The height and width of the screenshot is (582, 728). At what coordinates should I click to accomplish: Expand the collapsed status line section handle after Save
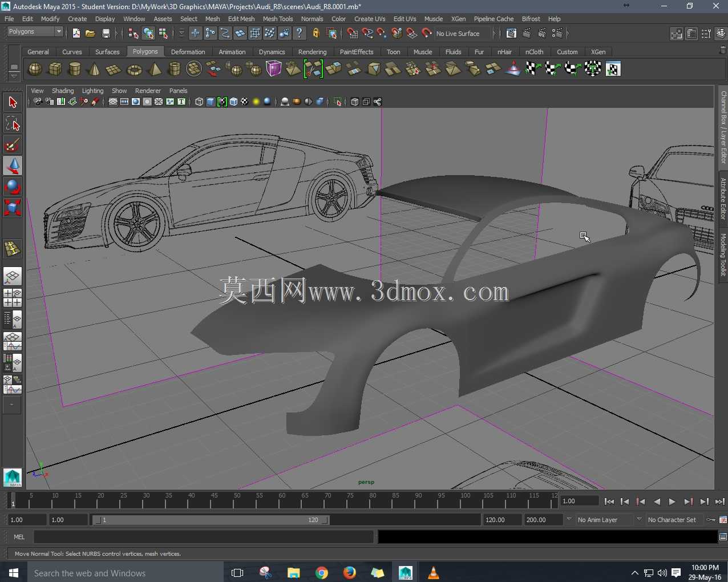point(117,34)
